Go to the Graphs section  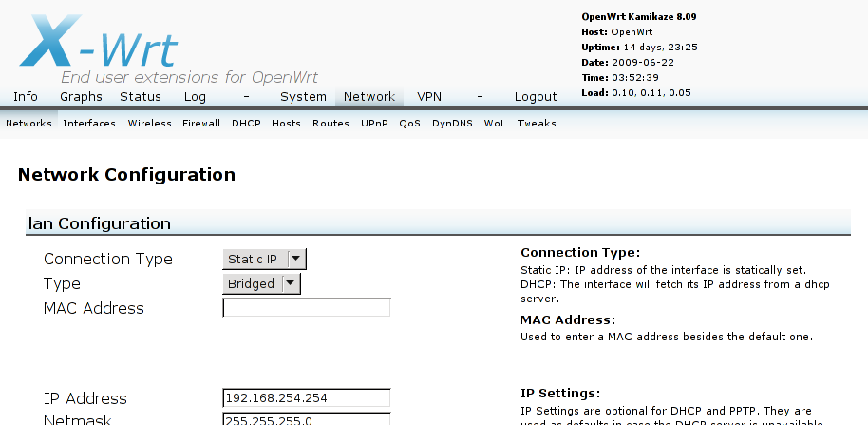click(81, 97)
